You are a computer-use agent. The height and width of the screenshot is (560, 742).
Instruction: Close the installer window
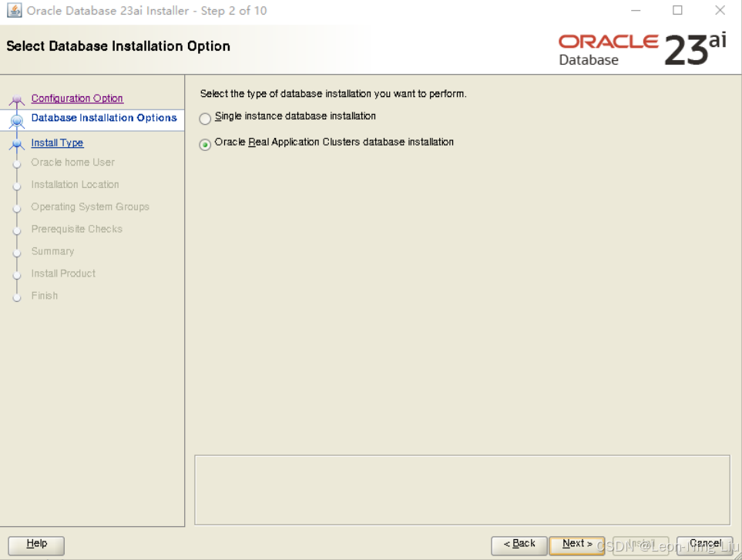720,11
